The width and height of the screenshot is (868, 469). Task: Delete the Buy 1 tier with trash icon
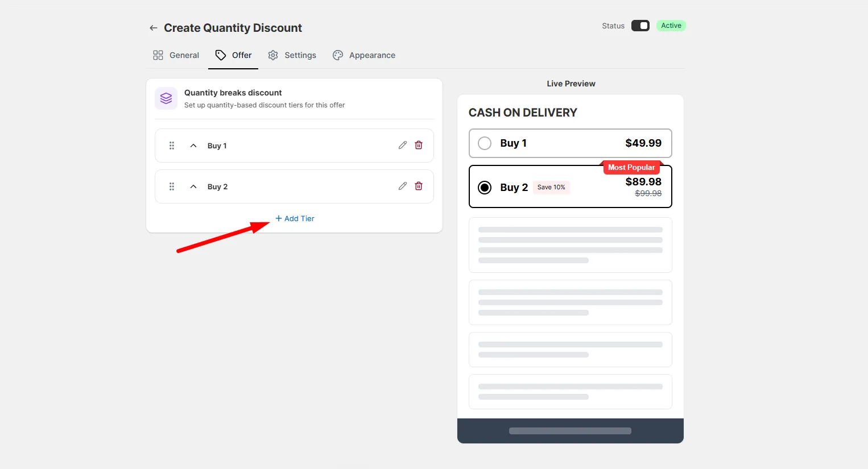point(419,145)
